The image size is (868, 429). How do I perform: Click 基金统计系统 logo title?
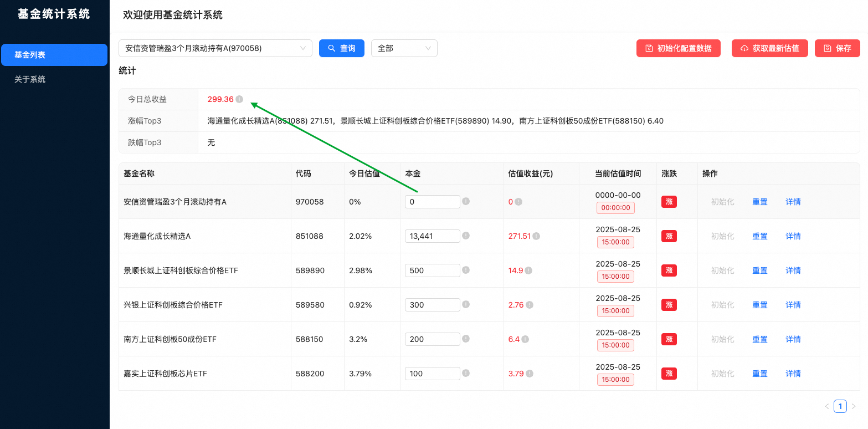54,14
